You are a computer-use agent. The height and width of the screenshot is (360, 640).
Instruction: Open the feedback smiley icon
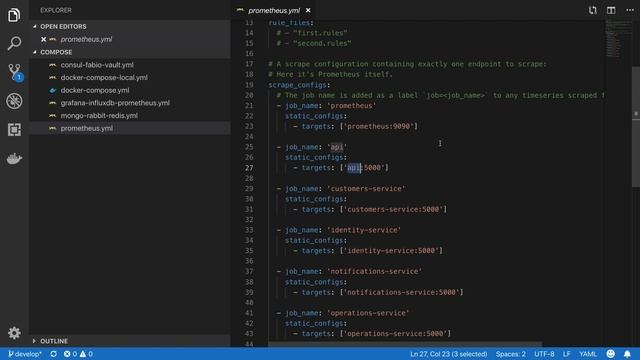point(611,354)
